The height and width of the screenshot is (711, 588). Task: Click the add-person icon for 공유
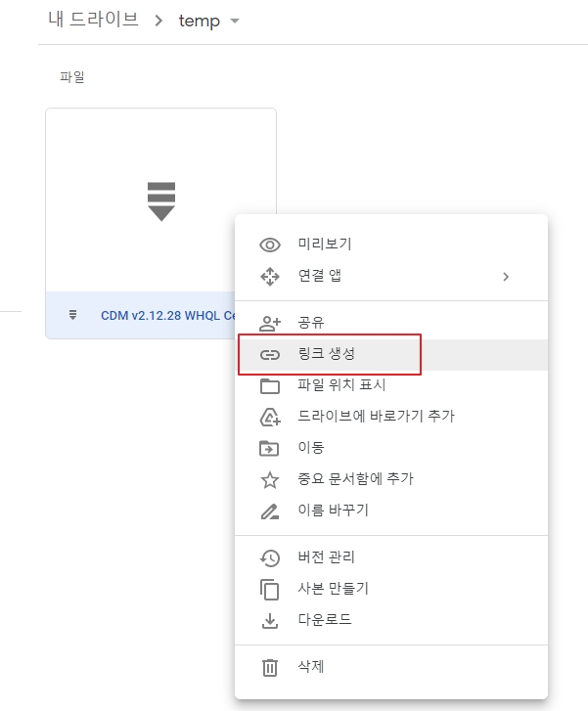(270, 324)
